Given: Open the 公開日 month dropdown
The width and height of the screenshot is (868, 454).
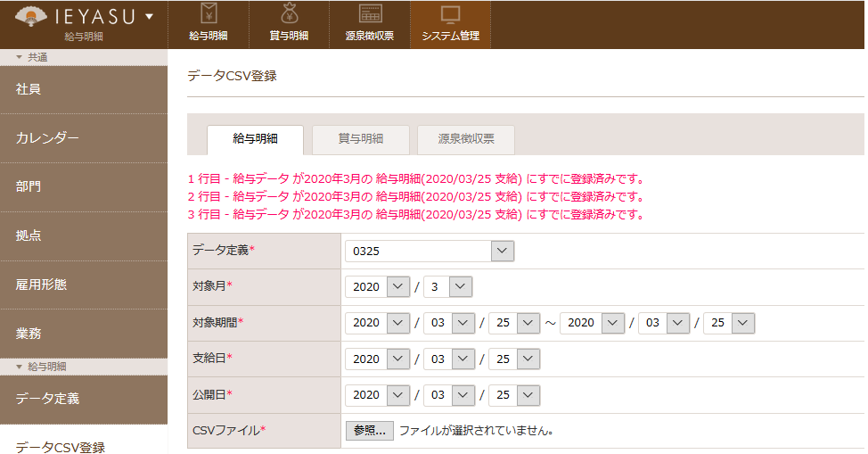Looking at the screenshot, I should 448,394.
